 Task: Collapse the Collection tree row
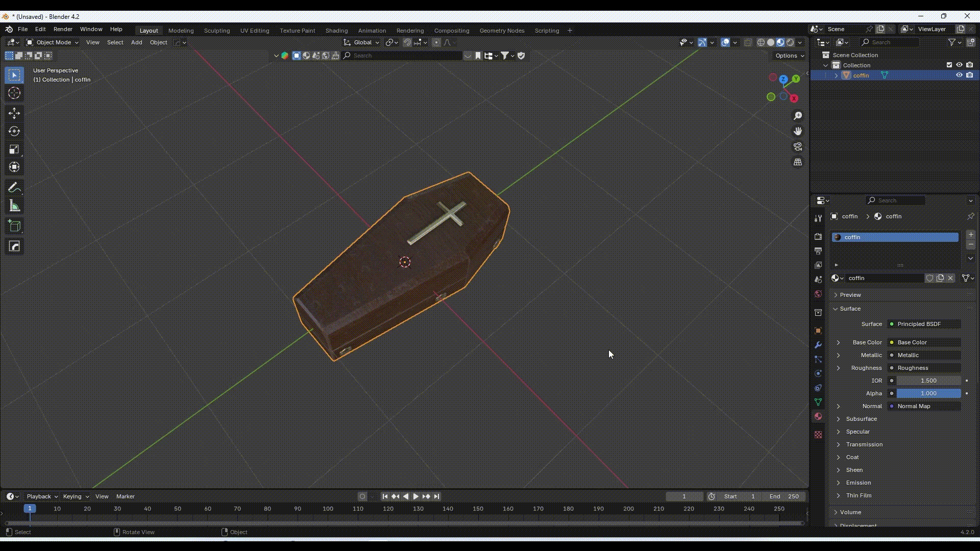[826, 65]
